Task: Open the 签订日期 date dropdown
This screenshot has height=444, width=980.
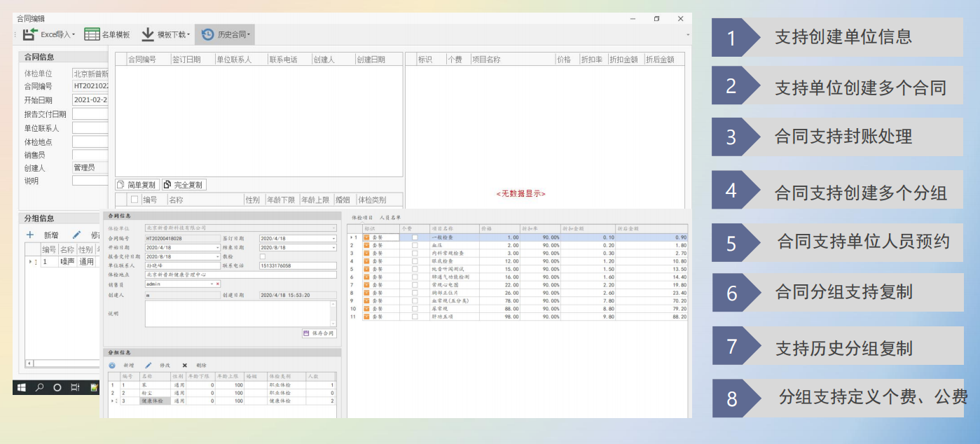Action: tap(333, 239)
